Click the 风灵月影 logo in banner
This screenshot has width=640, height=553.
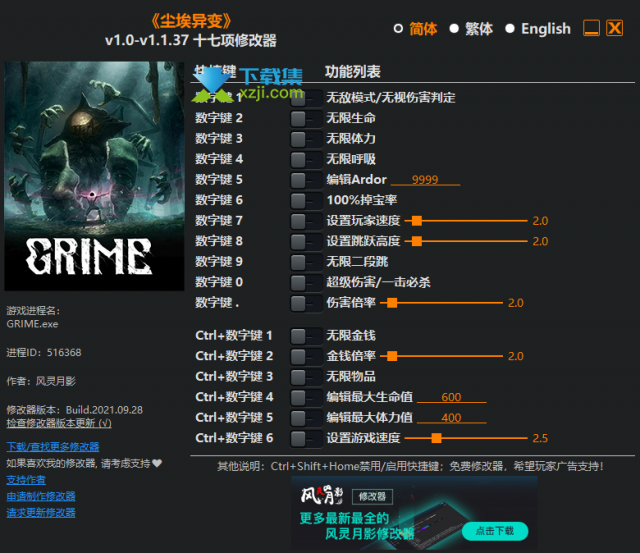(x=322, y=495)
